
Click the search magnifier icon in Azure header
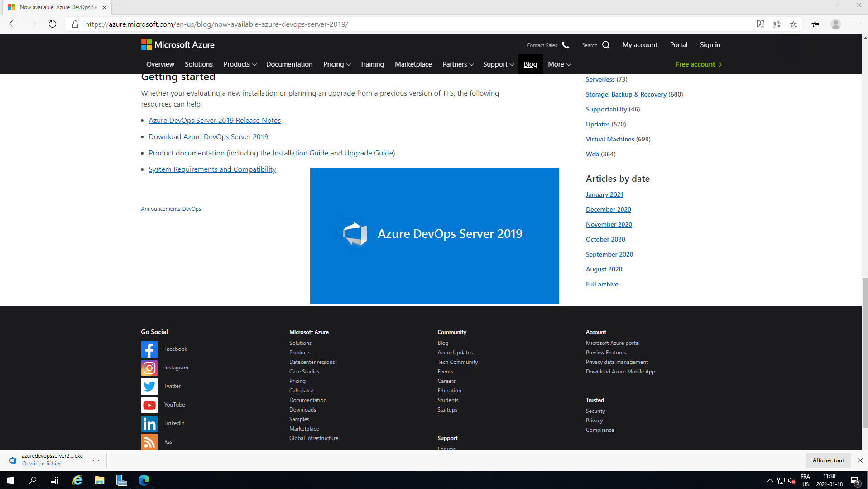pos(606,45)
